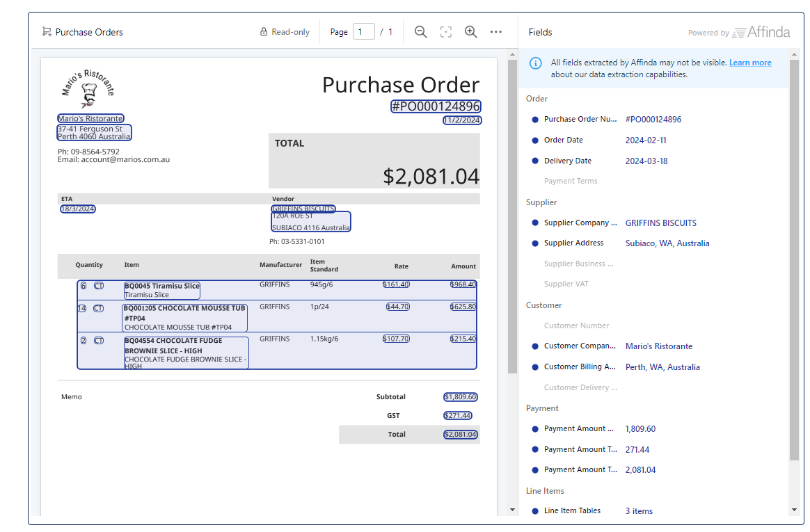Screen dimensions: 810x532
Task: Click the highlighted Mario's Ristorante name
Action: coord(90,118)
